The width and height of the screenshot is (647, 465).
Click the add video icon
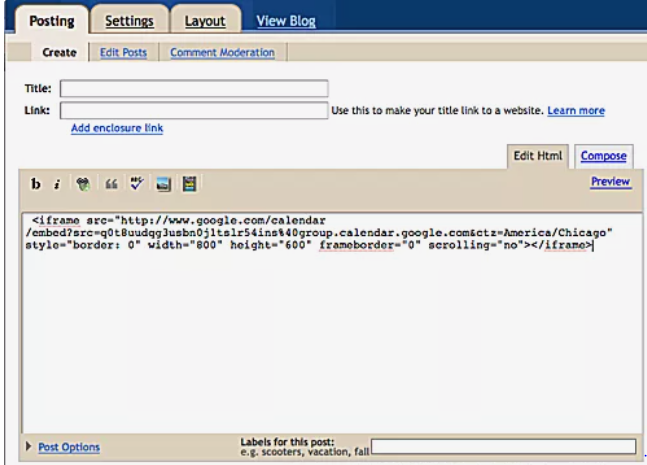189,184
